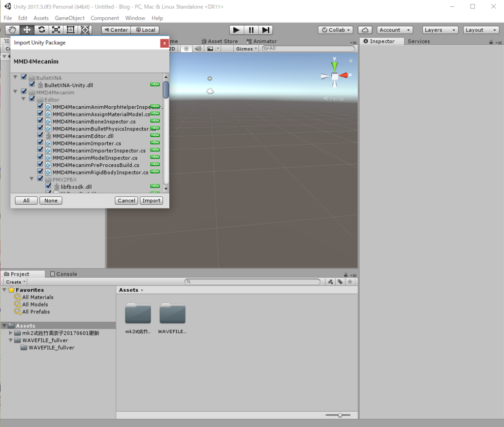Image resolution: width=504 pixels, height=427 pixels.
Task: Save search star in Project panel
Action: coord(350,282)
